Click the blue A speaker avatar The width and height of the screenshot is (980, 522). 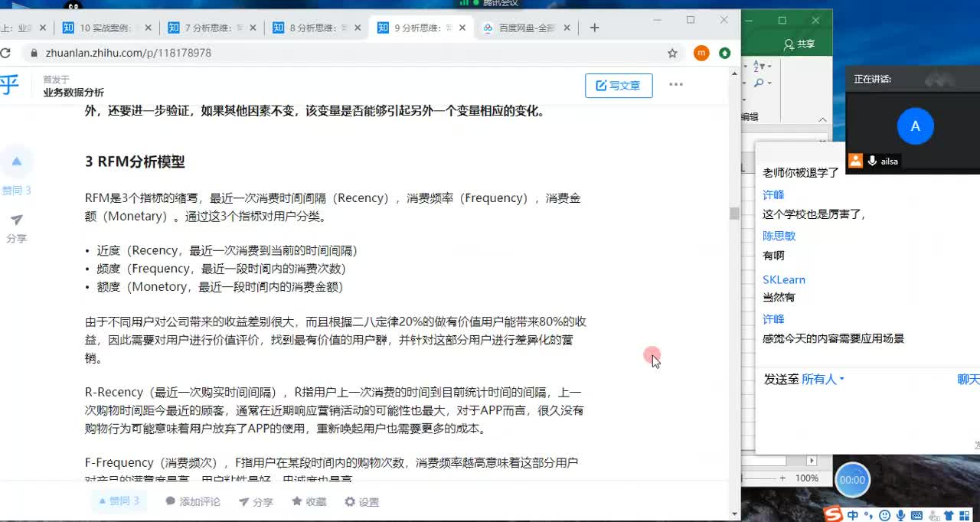tap(915, 126)
